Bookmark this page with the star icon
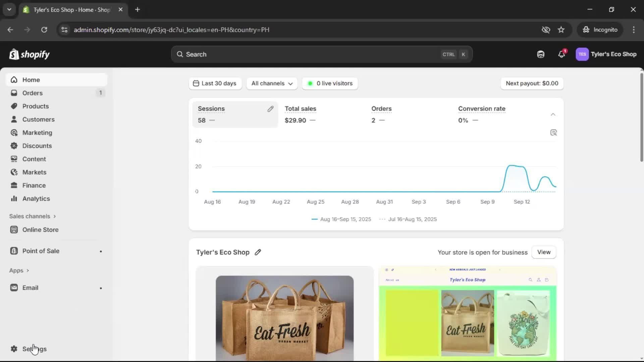644x362 pixels. coord(561,30)
